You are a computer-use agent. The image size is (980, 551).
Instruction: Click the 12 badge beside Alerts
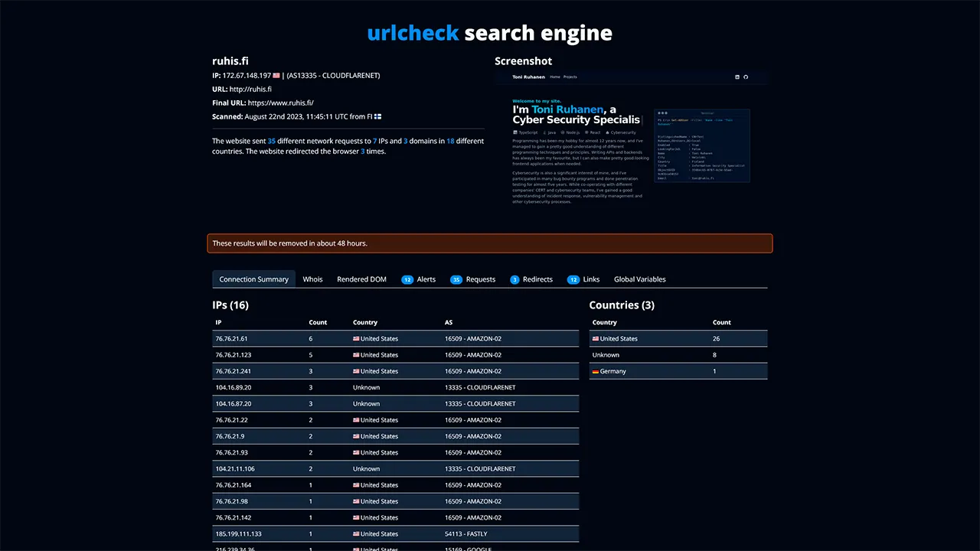click(x=407, y=279)
